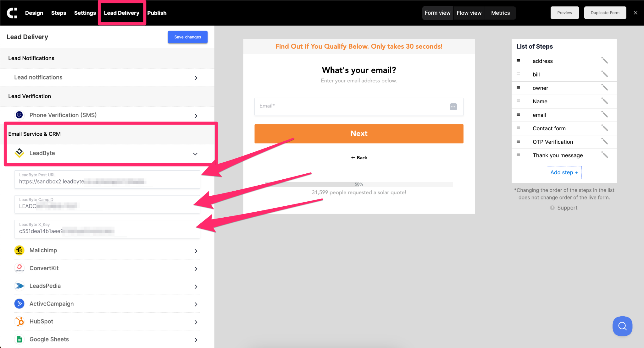This screenshot has height=348, width=644.
Task: Click the pencil edit icon for address step
Action: (x=604, y=60)
